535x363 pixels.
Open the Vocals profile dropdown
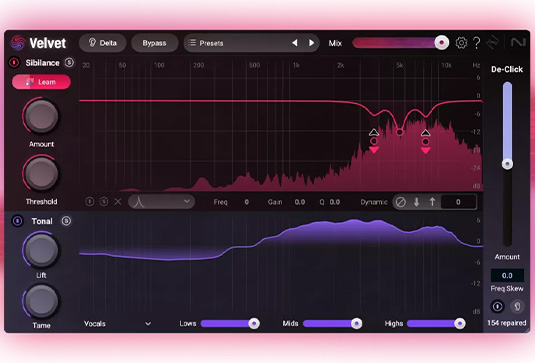pyautogui.click(x=117, y=323)
